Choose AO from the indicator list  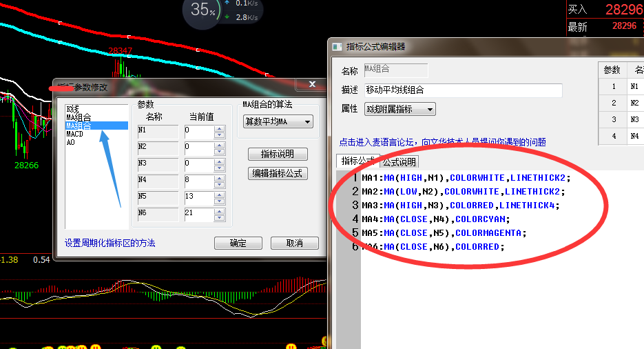point(71,142)
